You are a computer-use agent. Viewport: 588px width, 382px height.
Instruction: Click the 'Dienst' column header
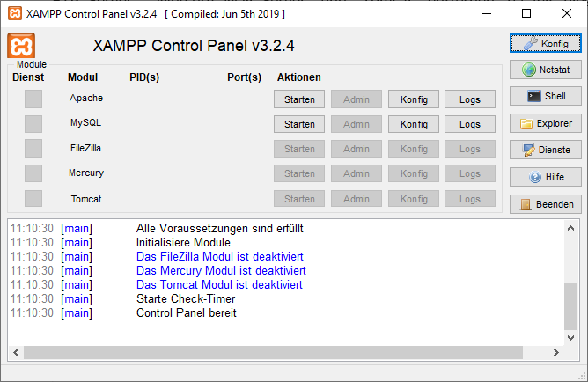click(28, 77)
